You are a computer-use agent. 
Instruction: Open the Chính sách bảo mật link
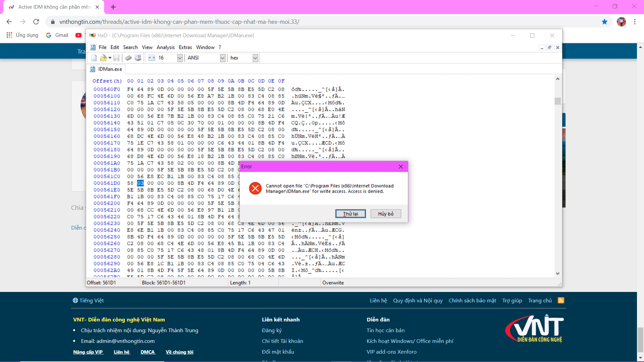(472, 300)
